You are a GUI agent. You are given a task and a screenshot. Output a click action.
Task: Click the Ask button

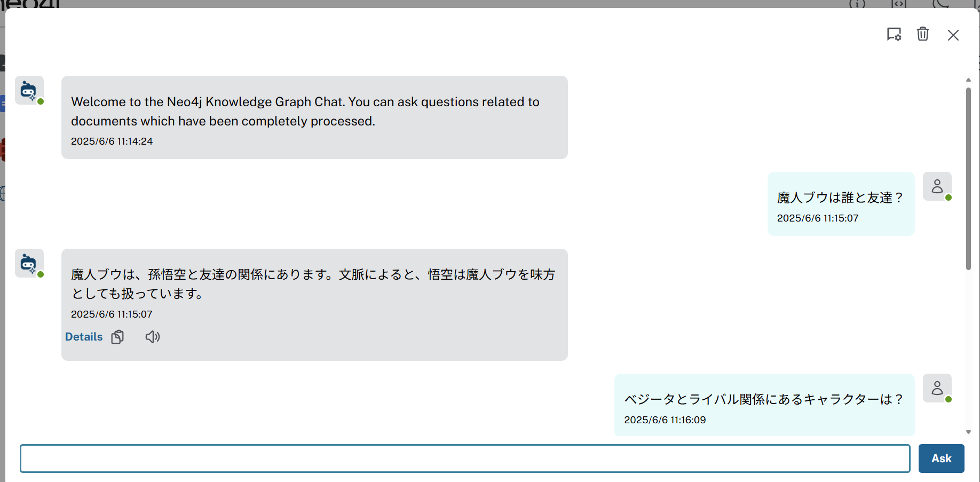[x=941, y=459]
